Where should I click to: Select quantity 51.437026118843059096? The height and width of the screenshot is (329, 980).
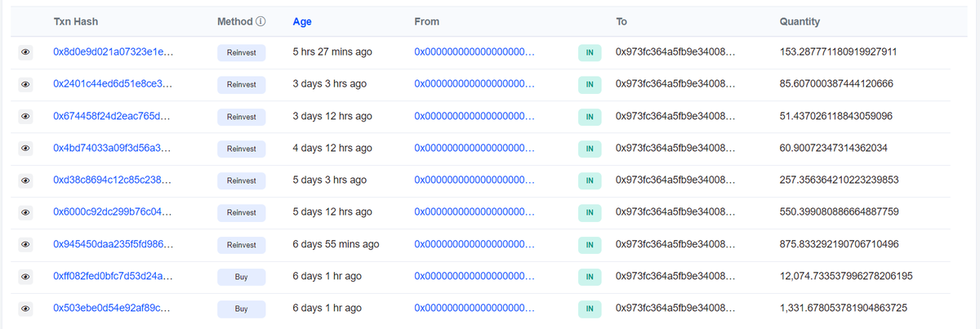coord(836,116)
